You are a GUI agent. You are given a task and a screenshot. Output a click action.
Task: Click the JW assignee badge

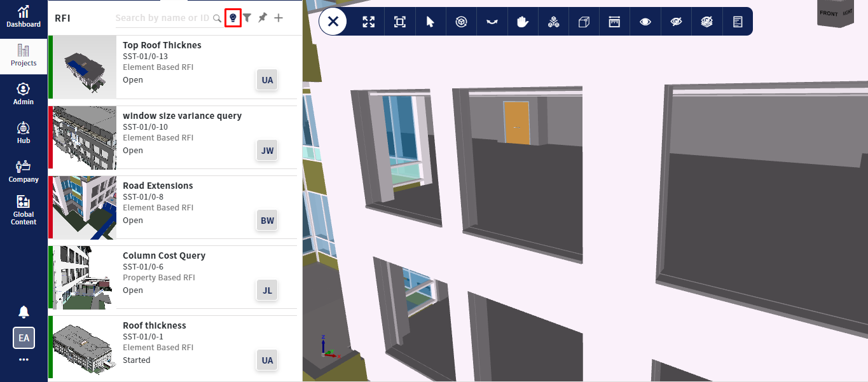[x=267, y=151]
